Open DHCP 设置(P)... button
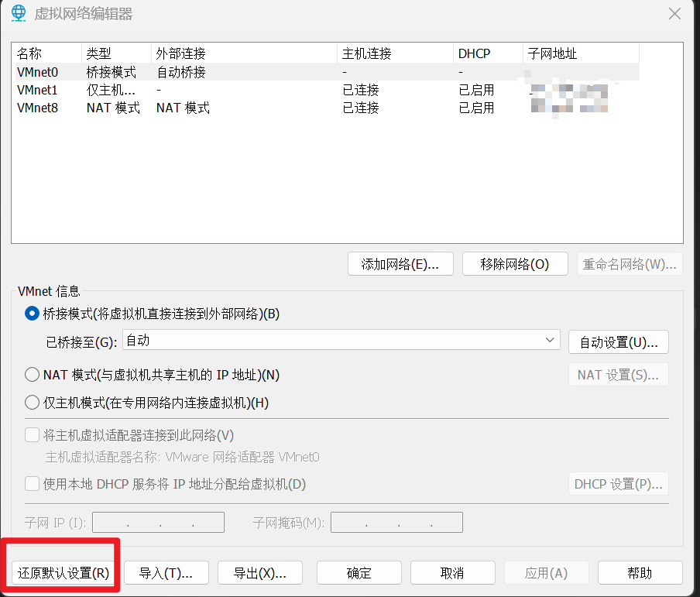Screen dimensions: 700x597 click(x=618, y=484)
